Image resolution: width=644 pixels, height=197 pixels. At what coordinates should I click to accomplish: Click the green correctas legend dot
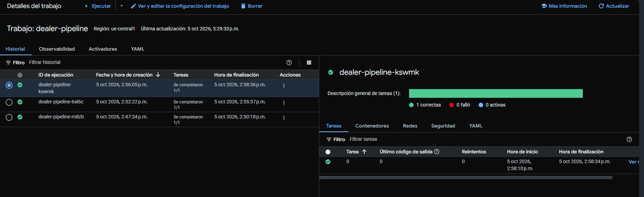(411, 105)
